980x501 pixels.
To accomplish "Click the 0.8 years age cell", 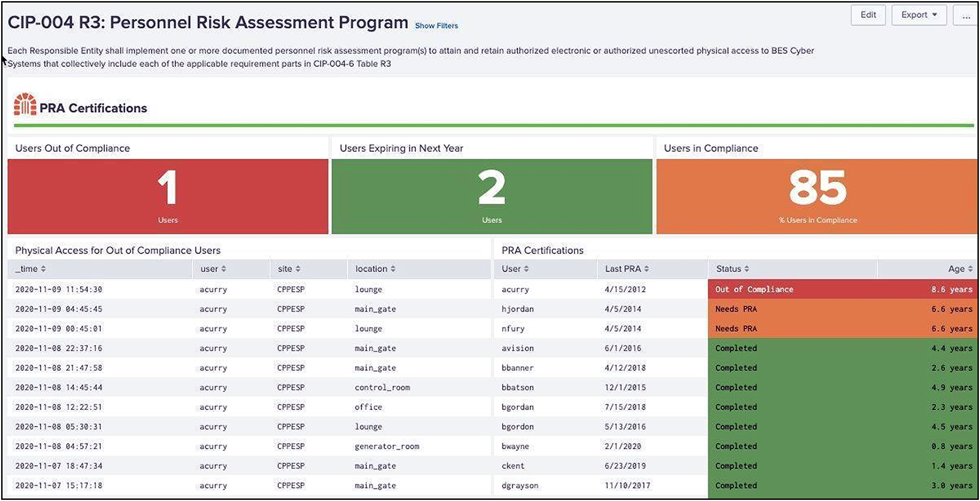I will [x=952, y=447].
